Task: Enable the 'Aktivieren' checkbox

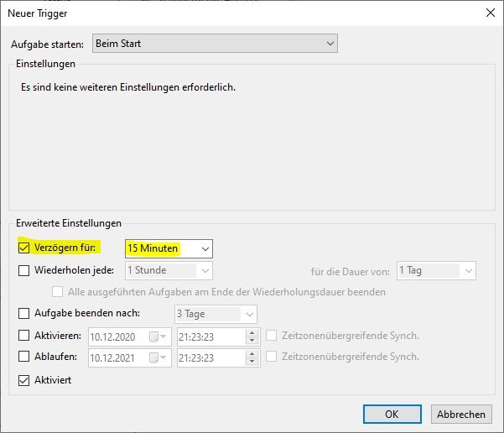Action: pyautogui.click(x=23, y=336)
